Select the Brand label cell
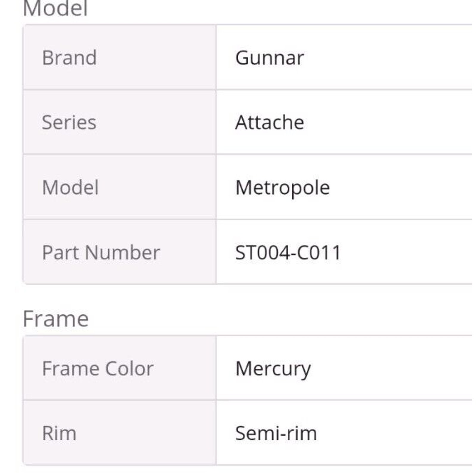476x476 pixels. coord(120,57)
